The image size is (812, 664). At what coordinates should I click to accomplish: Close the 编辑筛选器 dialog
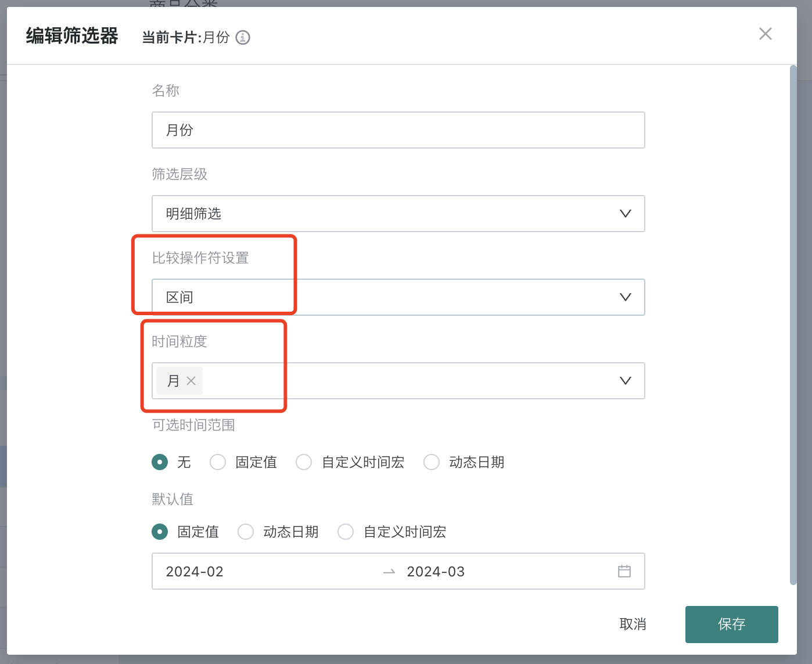(x=765, y=34)
